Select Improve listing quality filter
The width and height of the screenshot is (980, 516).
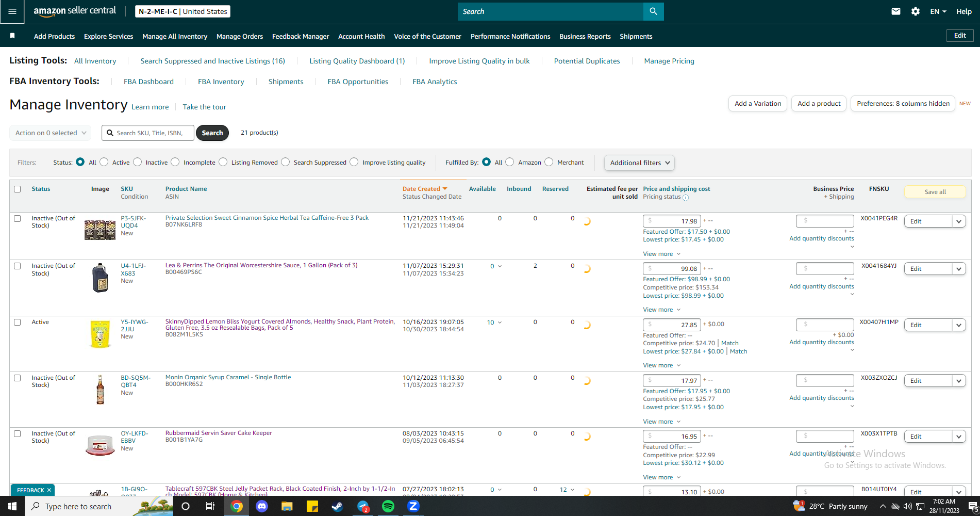pyautogui.click(x=354, y=162)
